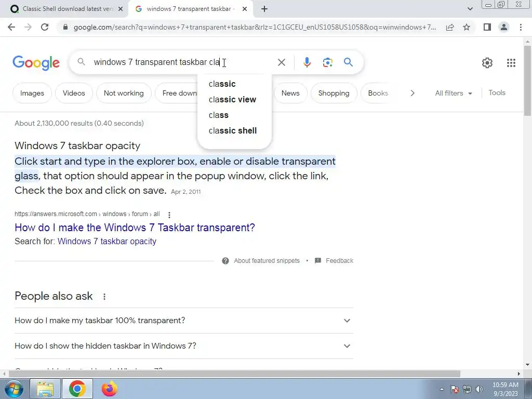
Task: Click the Action Center flag tray icon
Action: 455,389
